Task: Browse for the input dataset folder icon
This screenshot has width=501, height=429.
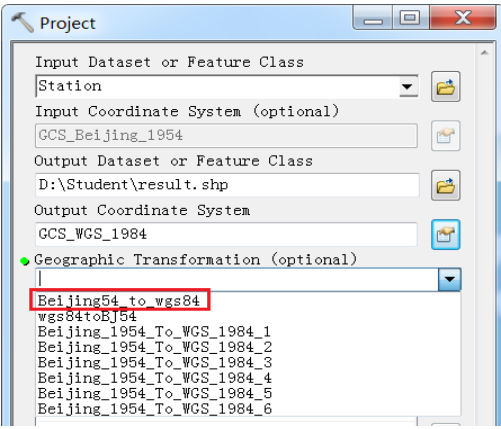Action: [x=446, y=87]
